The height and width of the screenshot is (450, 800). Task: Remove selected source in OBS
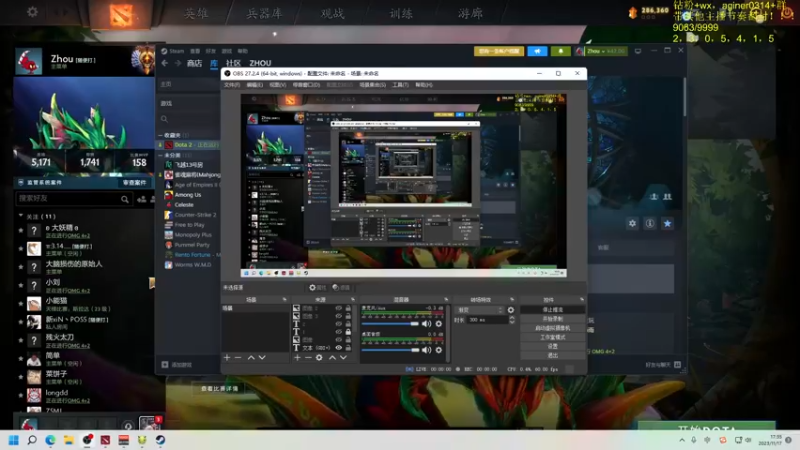(x=308, y=358)
